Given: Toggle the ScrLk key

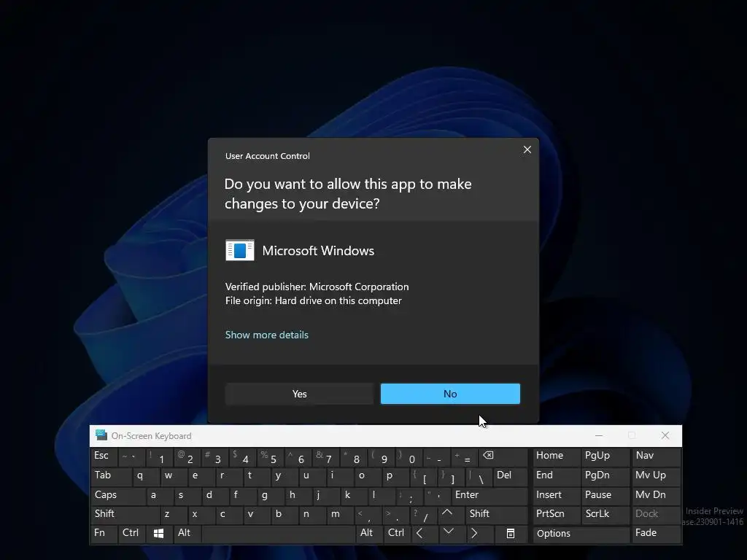Looking at the screenshot, I should (x=604, y=514).
